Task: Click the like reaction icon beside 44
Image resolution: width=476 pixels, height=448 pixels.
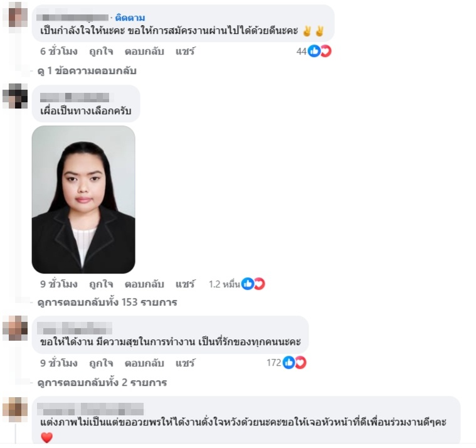Action: point(314,51)
